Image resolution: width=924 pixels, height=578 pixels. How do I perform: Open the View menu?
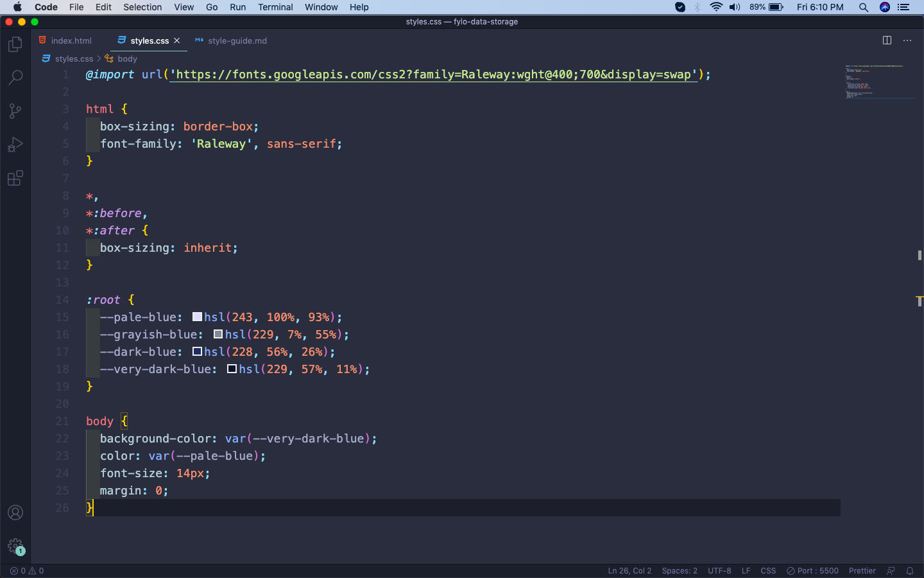pos(184,7)
